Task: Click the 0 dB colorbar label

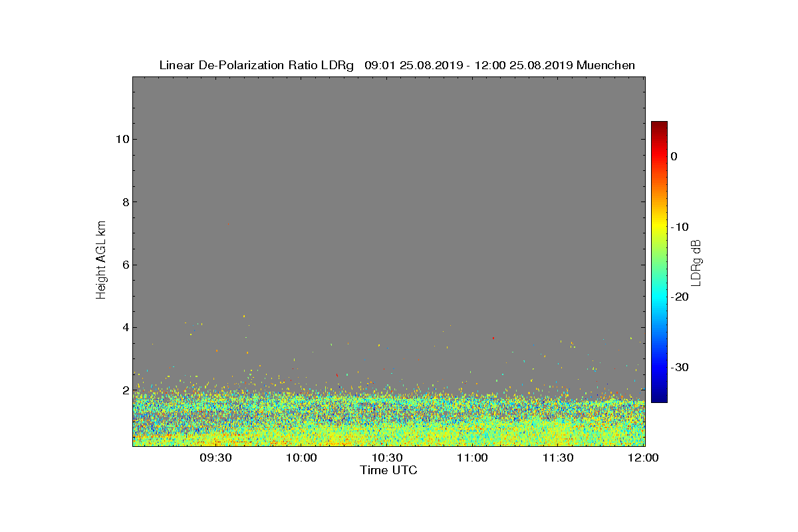Action: 674,156
